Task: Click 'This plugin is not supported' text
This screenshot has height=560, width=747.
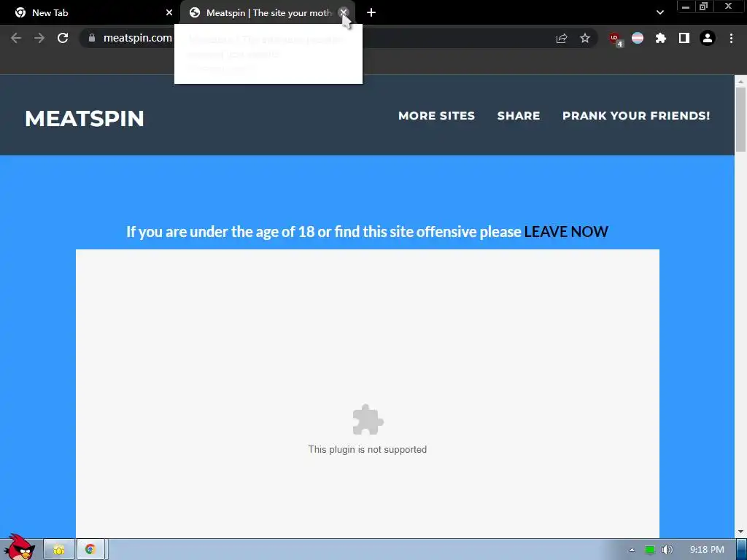Action: pos(368,449)
